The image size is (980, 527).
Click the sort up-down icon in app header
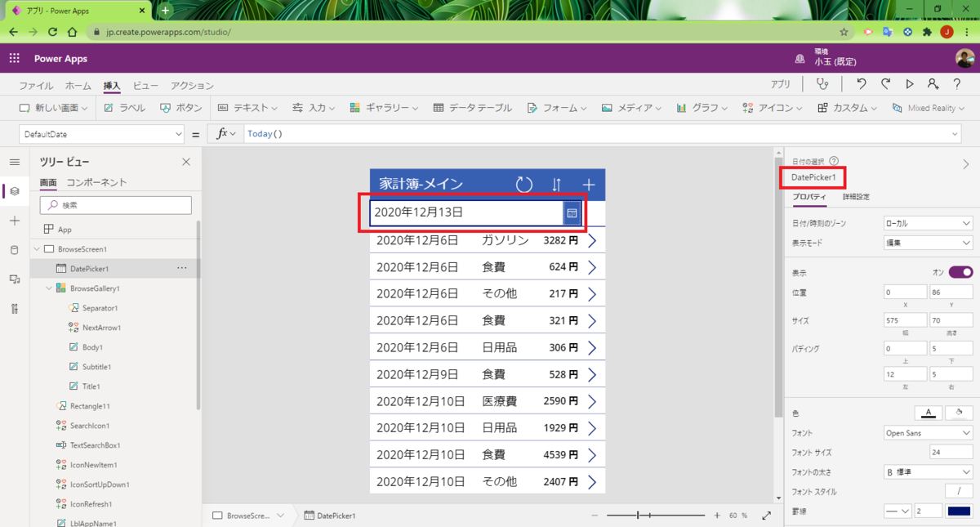(x=556, y=185)
